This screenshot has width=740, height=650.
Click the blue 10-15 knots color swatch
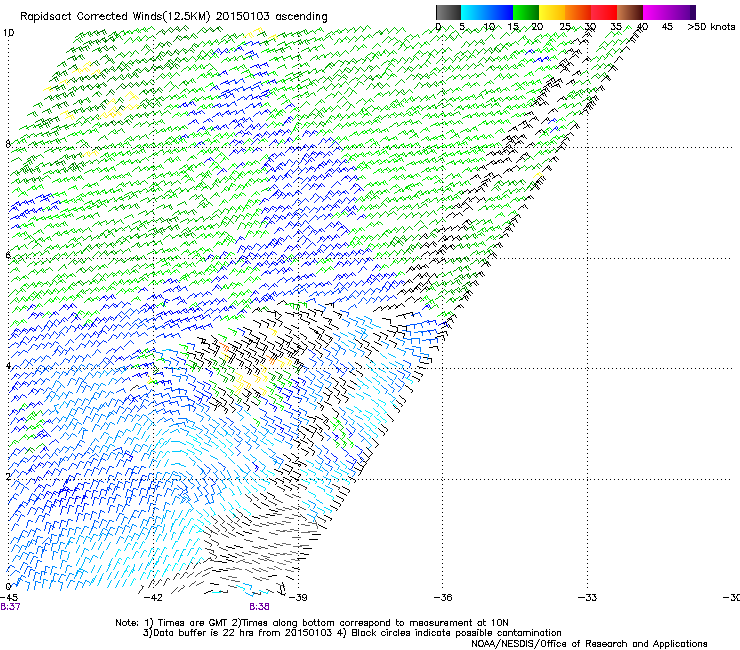[x=500, y=12]
